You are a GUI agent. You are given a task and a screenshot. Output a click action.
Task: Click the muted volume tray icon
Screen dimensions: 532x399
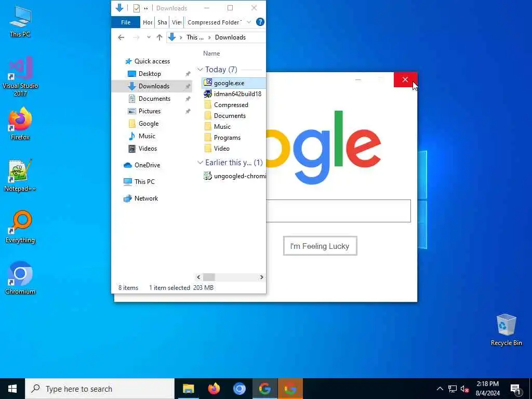465,389
